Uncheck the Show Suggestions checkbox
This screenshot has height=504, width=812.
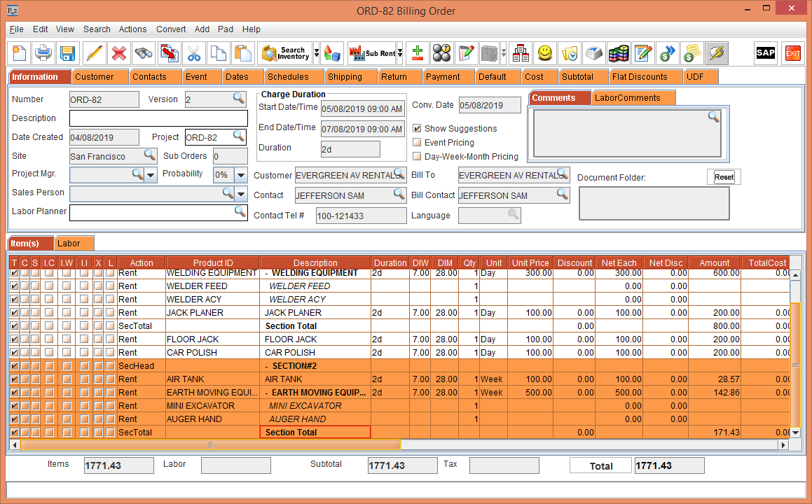click(417, 129)
